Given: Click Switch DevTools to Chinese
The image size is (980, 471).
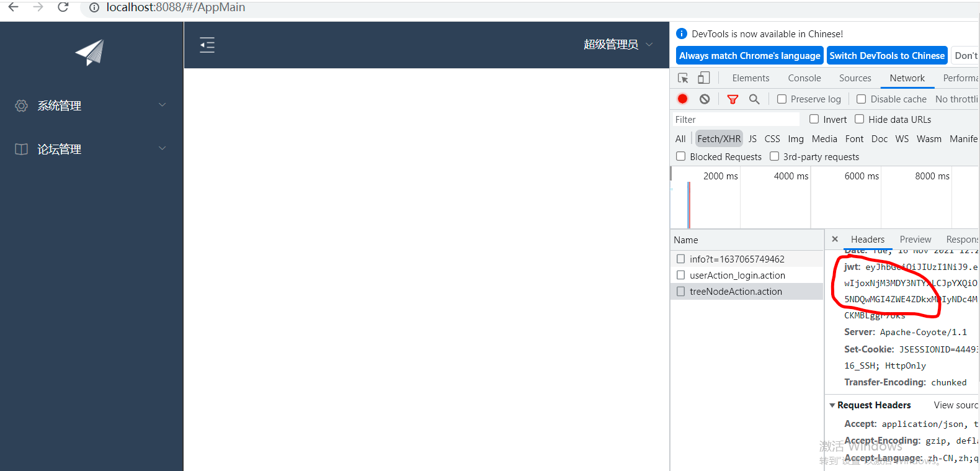Looking at the screenshot, I should click(x=887, y=55).
